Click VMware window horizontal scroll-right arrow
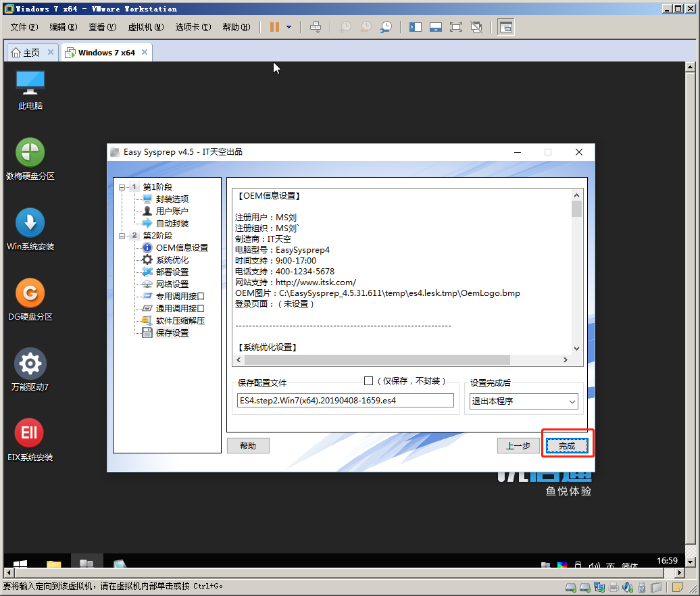This screenshot has height=596, width=700. [679, 573]
